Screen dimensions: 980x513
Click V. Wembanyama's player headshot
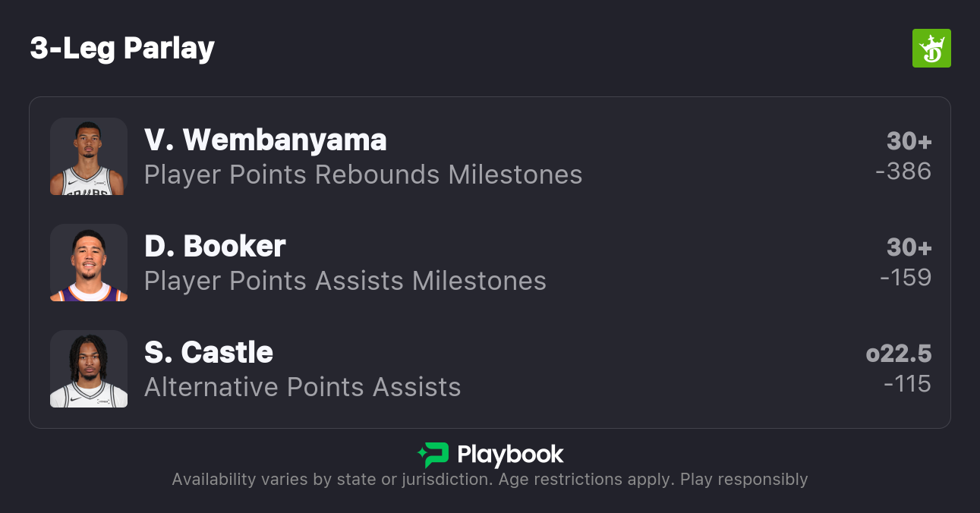(x=89, y=156)
